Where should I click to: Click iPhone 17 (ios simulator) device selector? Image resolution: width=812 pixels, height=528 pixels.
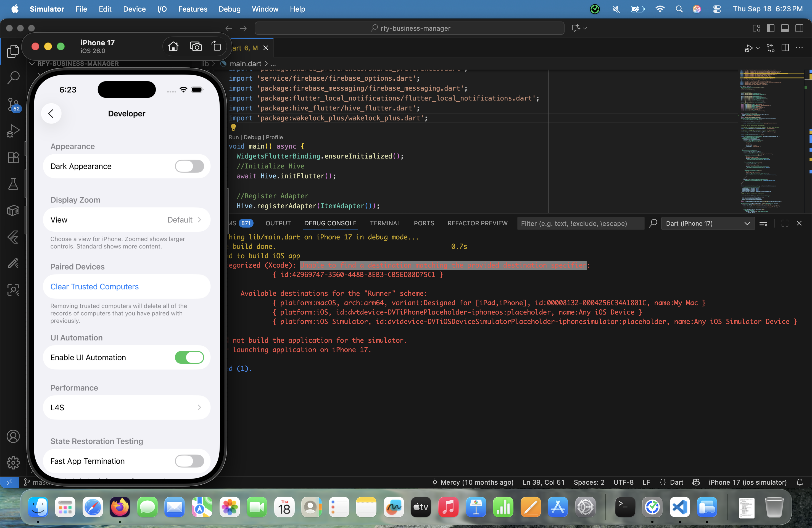tap(748, 482)
